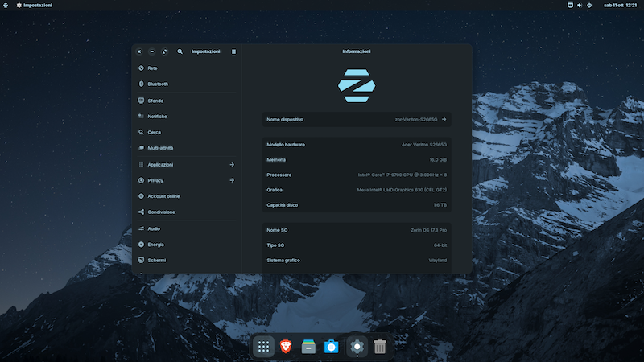The image size is (644, 362).
Task: Click the Zorin logo in Informazioni
Action: (x=357, y=86)
